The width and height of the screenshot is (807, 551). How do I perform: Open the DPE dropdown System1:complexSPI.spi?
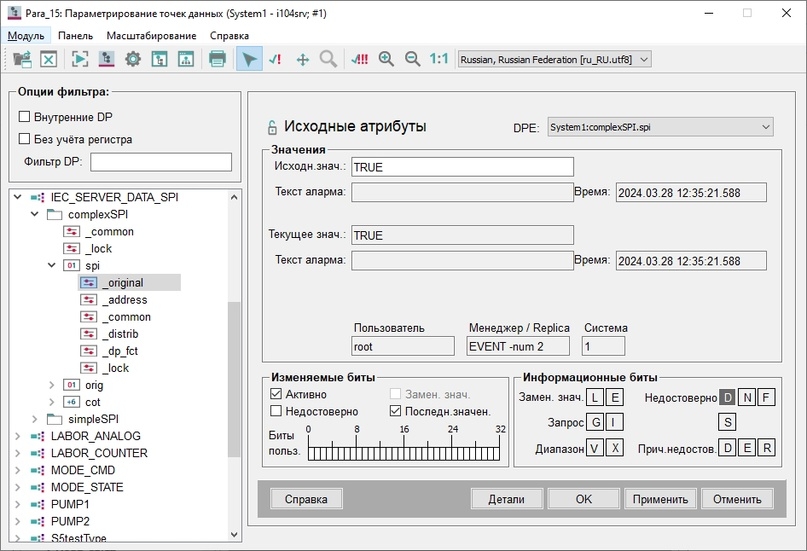(660, 127)
